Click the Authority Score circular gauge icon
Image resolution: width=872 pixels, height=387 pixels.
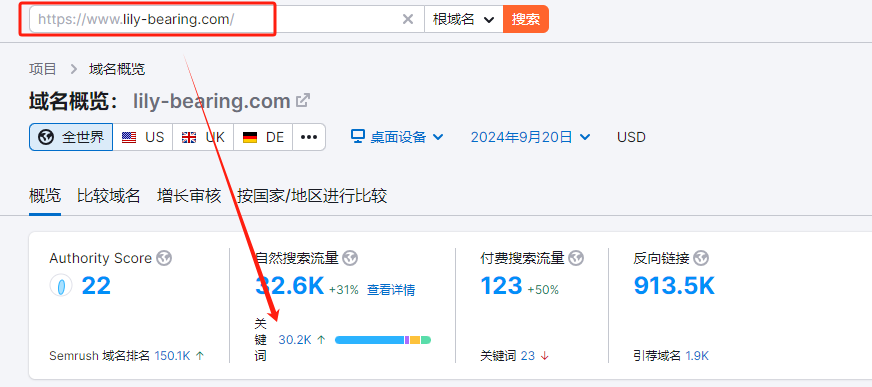pos(61,286)
